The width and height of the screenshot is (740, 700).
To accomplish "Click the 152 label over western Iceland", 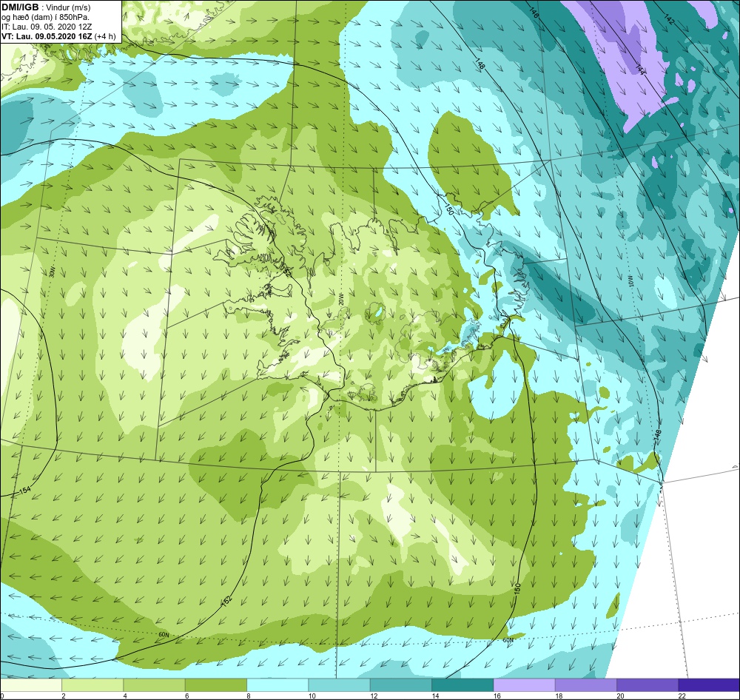I will pyautogui.click(x=287, y=271).
